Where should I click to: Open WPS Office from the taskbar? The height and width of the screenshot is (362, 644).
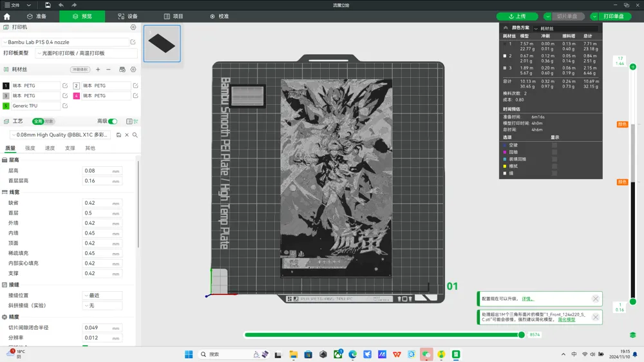[x=397, y=354]
